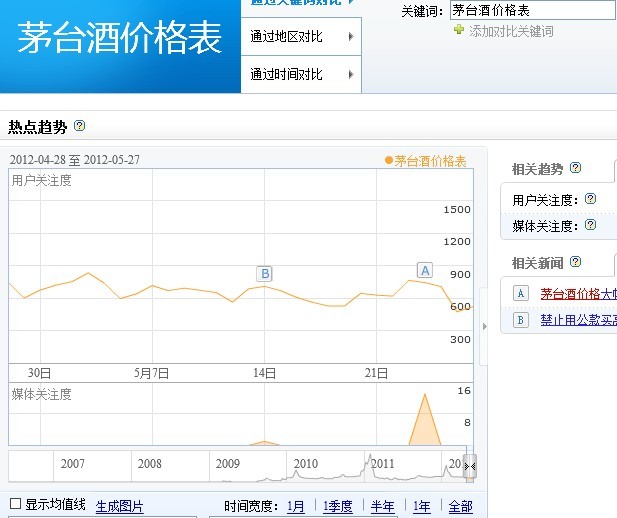
Task: Expand the 通过时间对比 submenu arrow
Action: [x=351, y=74]
